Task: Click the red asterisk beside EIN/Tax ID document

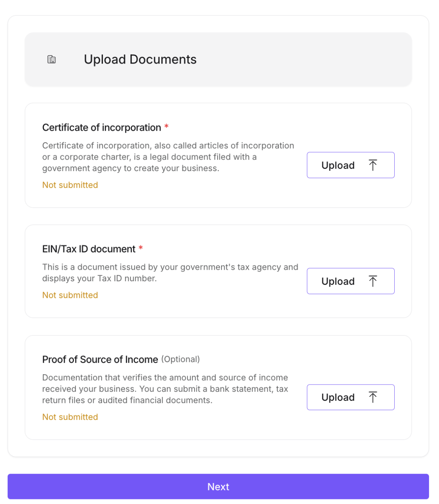Action: 141,248
